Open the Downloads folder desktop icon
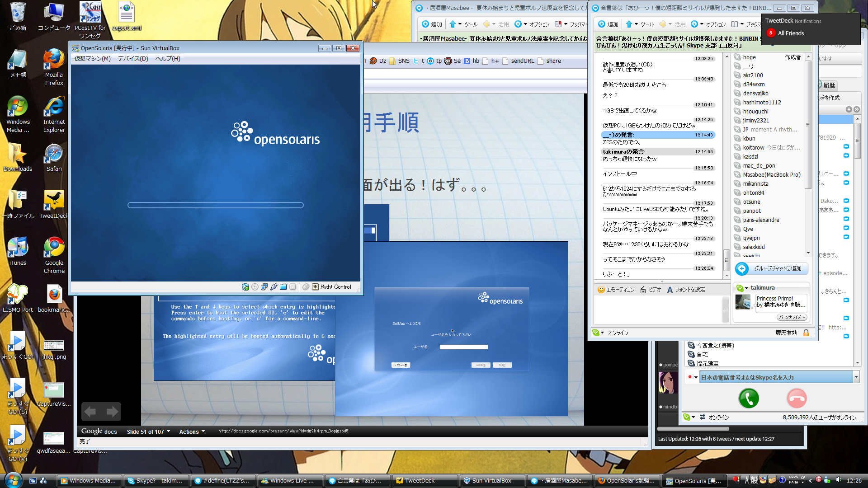This screenshot has height=488, width=868. [x=18, y=158]
